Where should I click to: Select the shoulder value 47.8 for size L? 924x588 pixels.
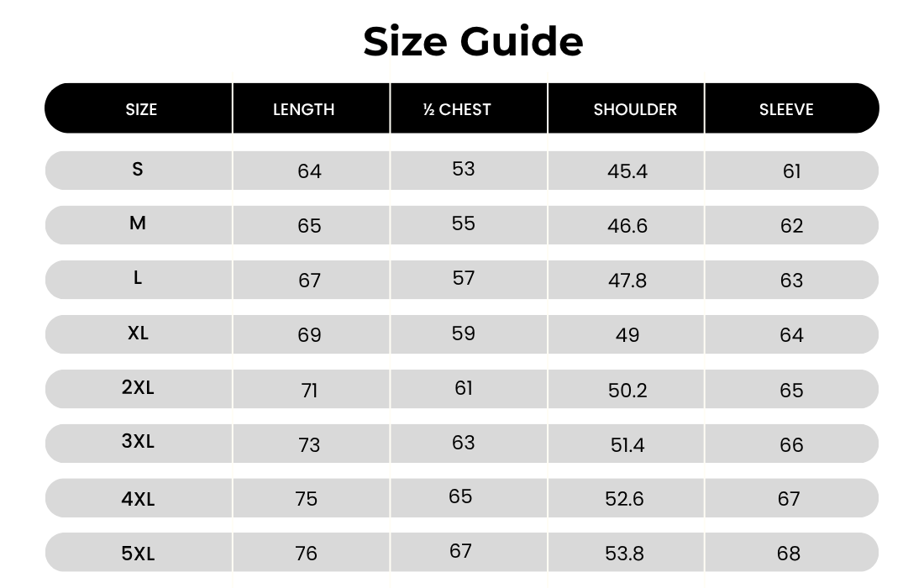pos(627,281)
